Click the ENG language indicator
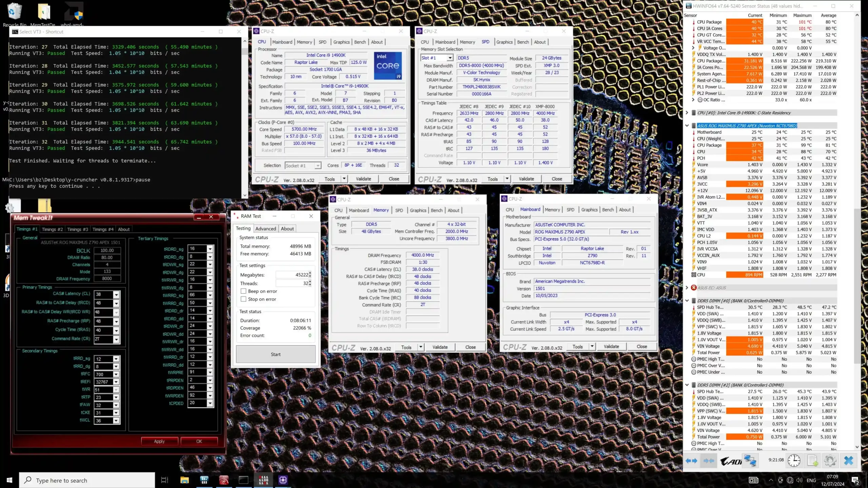The height and width of the screenshot is (488, 868). pos(811,480)
